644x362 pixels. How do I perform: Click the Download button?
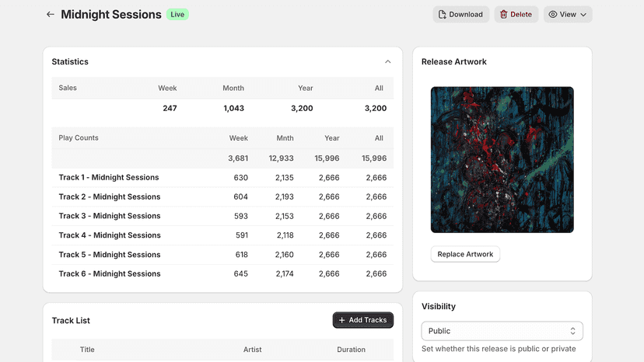coord(460,14)
